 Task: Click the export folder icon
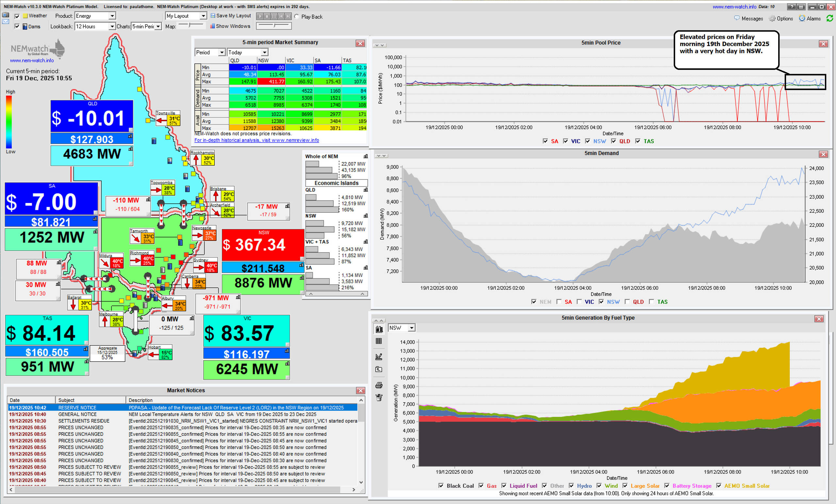(x=379, y=370)
